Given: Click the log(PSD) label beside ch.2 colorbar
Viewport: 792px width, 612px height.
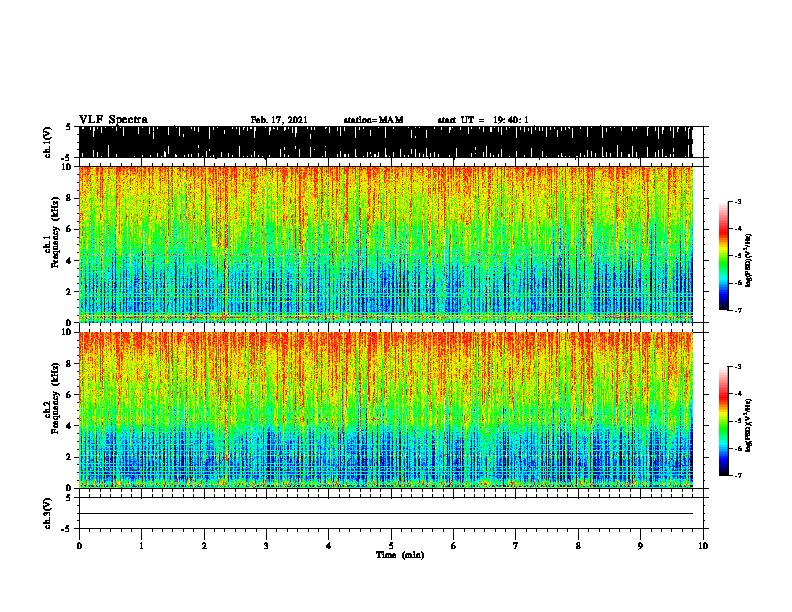Looking at the screenshot, I should pyautogui.click(x=748, y=426).
